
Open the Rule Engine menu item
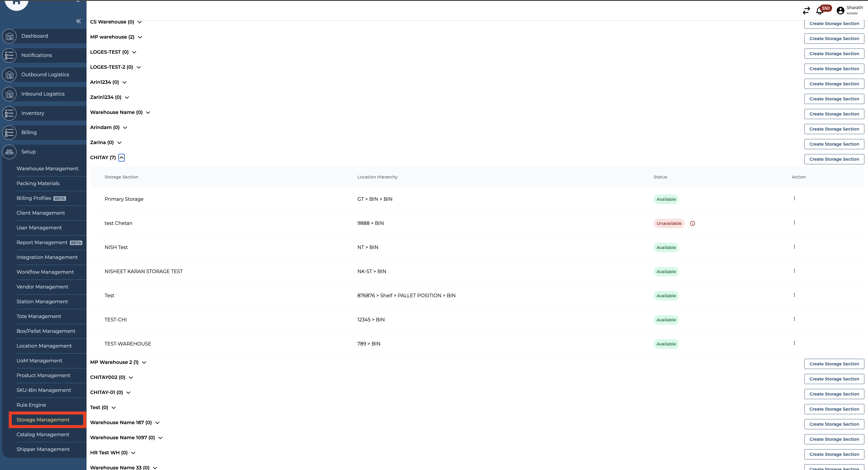click(31, 405)
